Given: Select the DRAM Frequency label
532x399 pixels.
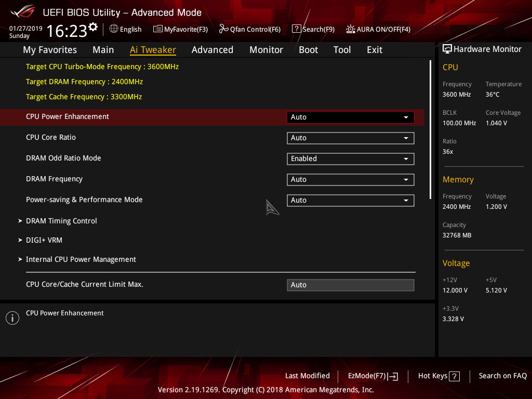Looking at the screenshot, I should (x=54, y=179).
